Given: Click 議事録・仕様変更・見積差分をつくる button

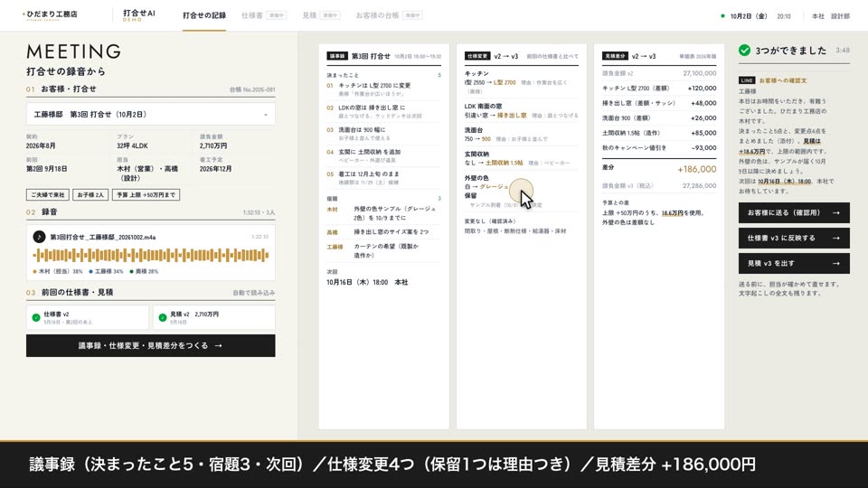Looking at the screenshot, I should point(151,346).
